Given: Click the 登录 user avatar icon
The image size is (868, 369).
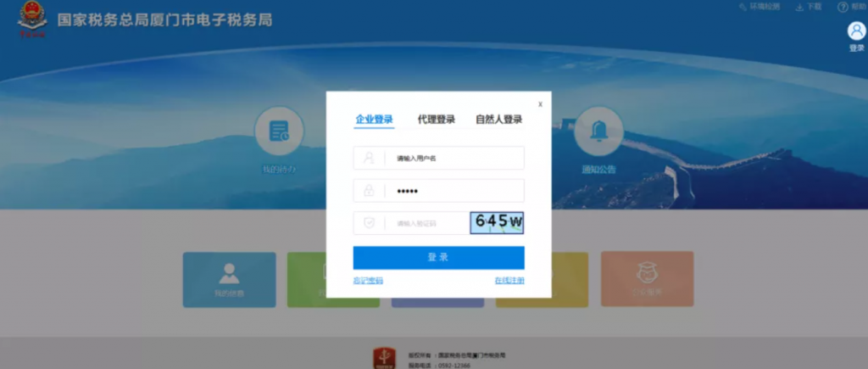Looking at the screenshot, I should 856,31.
